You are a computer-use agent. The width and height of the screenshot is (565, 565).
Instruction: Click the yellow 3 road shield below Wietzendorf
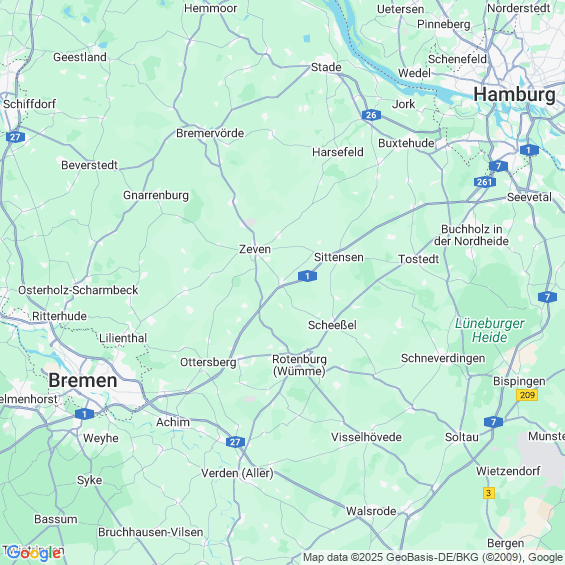(x=489, y=493)
